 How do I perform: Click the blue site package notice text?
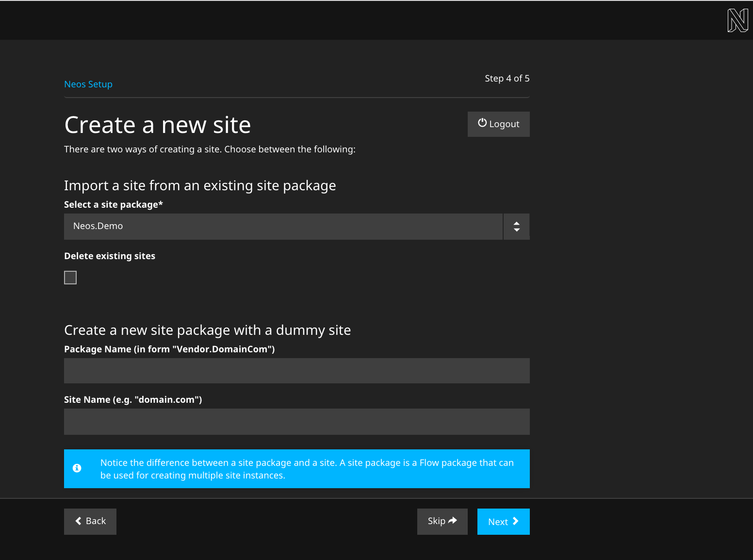click(x=307, y=469)
